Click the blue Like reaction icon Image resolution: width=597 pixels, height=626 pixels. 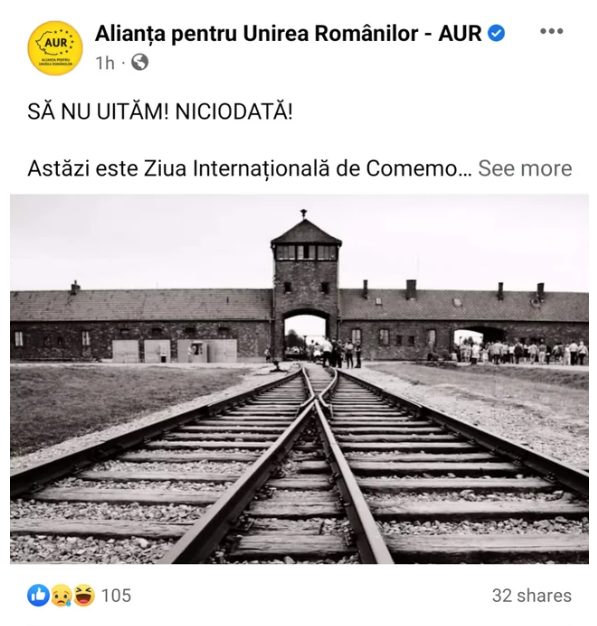pyautogui.click(x=38, y=595)
